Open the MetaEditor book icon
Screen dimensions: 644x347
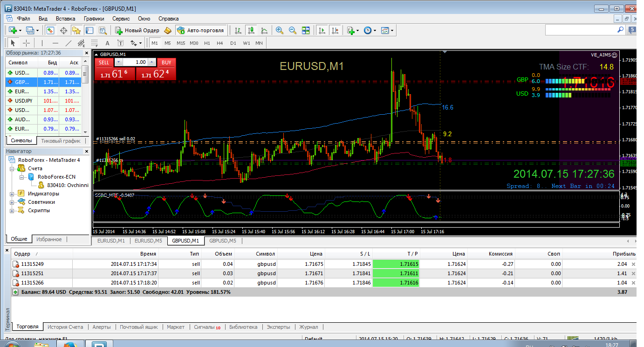tap(168, 30)
